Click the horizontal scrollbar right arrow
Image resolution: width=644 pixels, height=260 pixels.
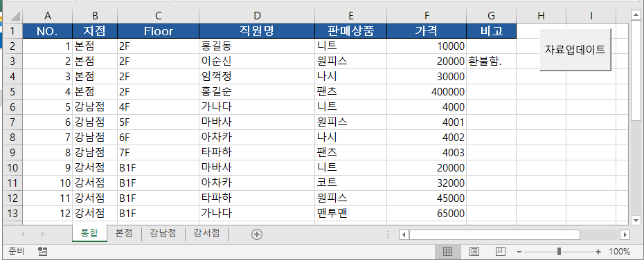click(x=625, y=234)
